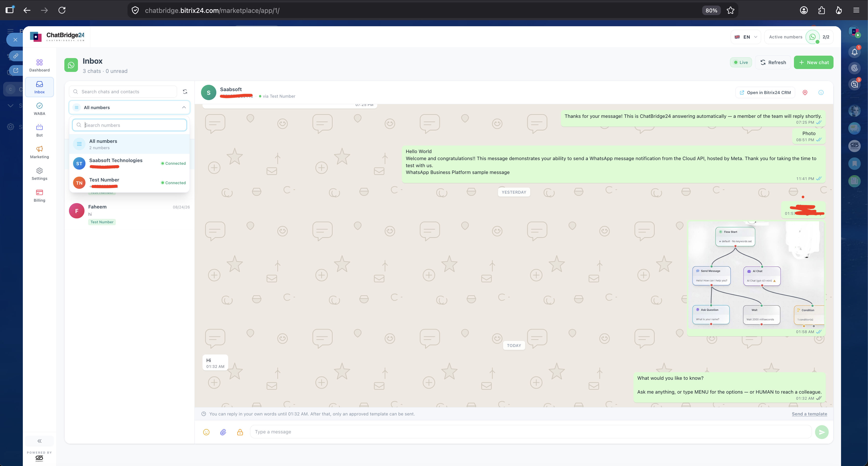Click the Search numbers field
This screenshot has height=466, width=868.
click(129, 125)
